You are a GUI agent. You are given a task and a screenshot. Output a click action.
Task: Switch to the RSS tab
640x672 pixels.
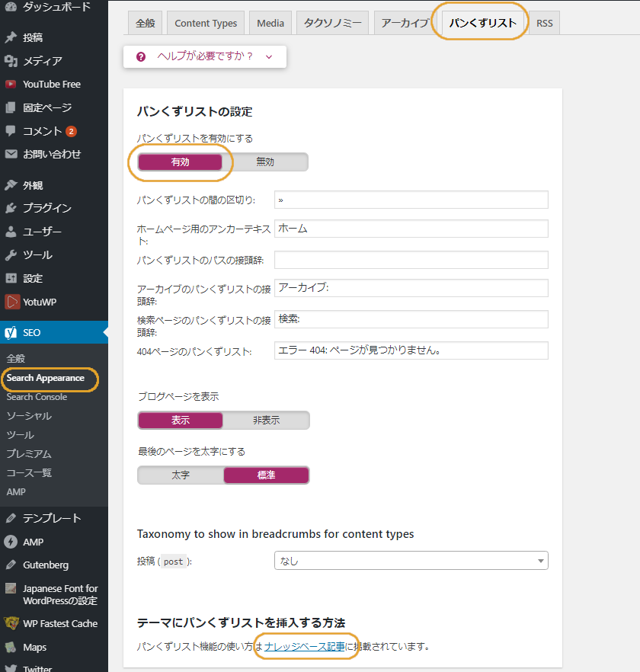click(x=544, y=24)
